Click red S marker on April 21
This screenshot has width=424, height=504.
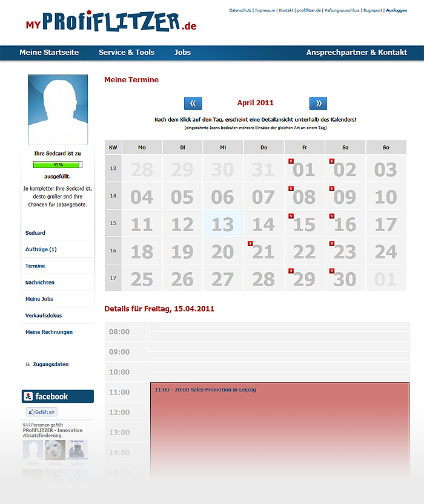[250, 243]
